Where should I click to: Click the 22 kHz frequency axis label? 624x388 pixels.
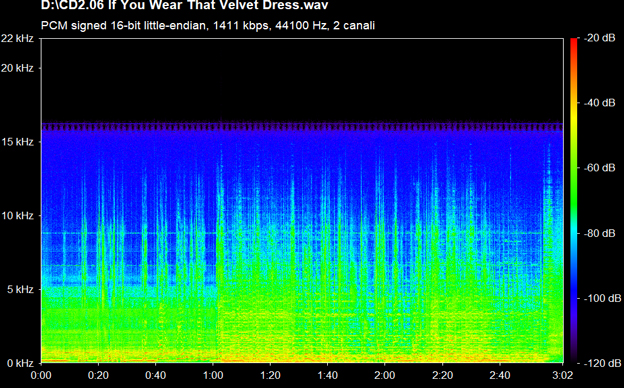pyautogui.click(x=18, y=39)
